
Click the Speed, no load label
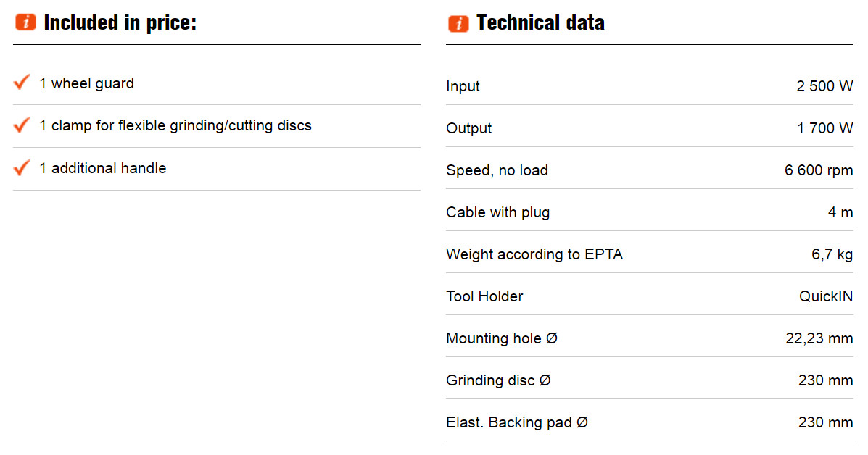pos(497,170)
